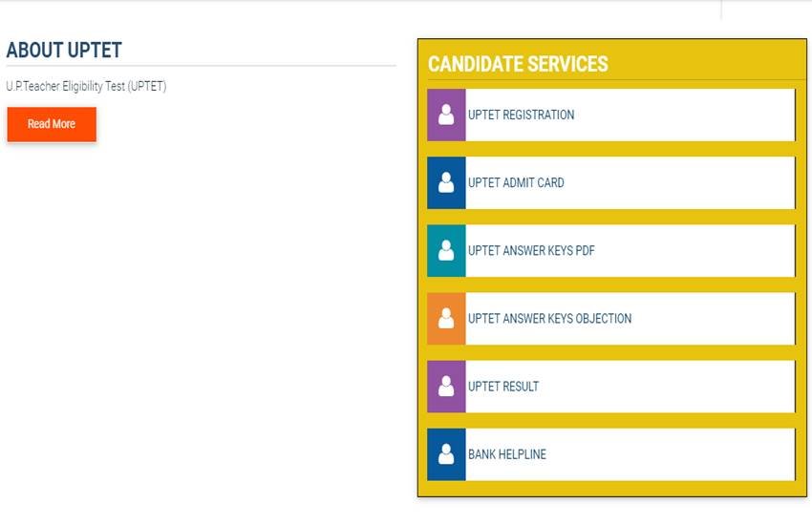
Task: Open the UPTET ADMIT CARD link
Action: pos(516,182)
